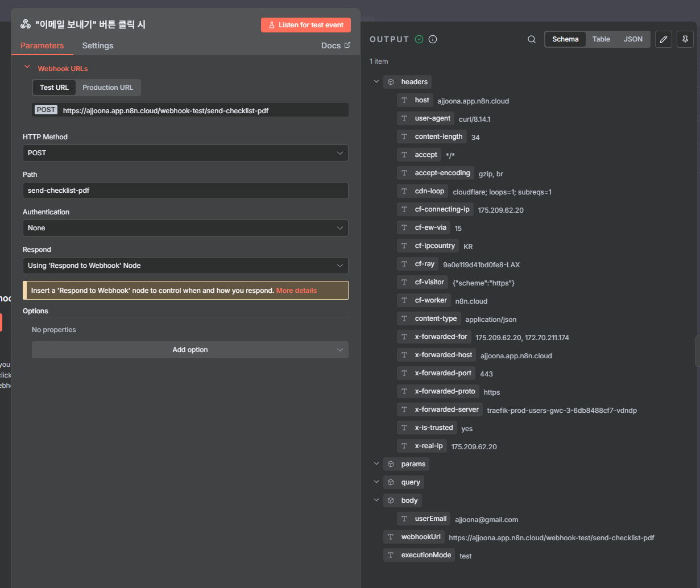Switch to the Production URL toggle
The height and width of the screenshot is (588, 700).
click(x=107, y=88)
